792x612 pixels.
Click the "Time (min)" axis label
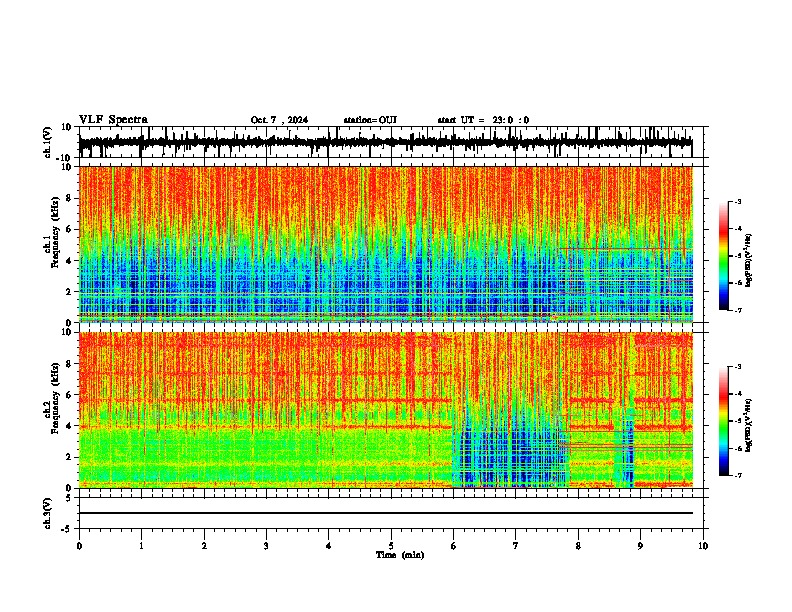click(400, 555)
